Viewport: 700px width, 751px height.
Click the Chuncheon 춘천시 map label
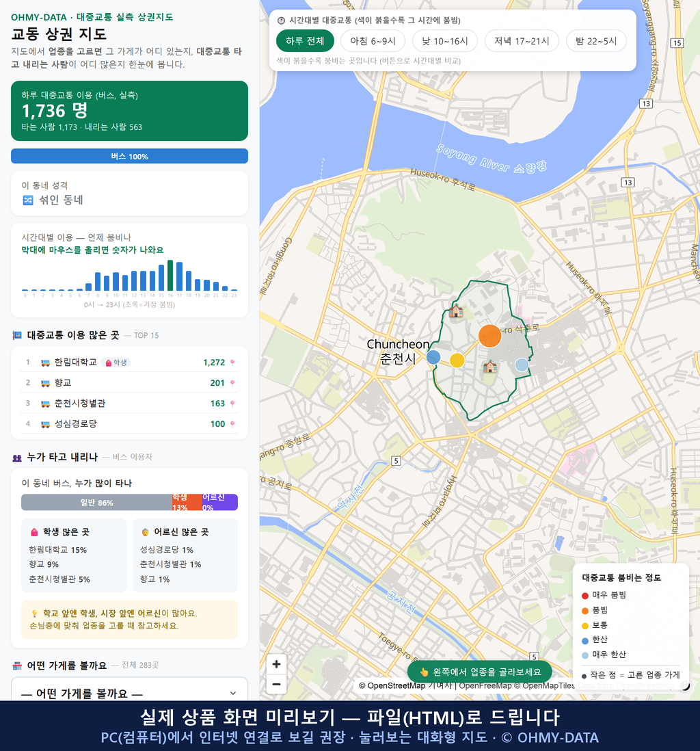coord(398,351)
